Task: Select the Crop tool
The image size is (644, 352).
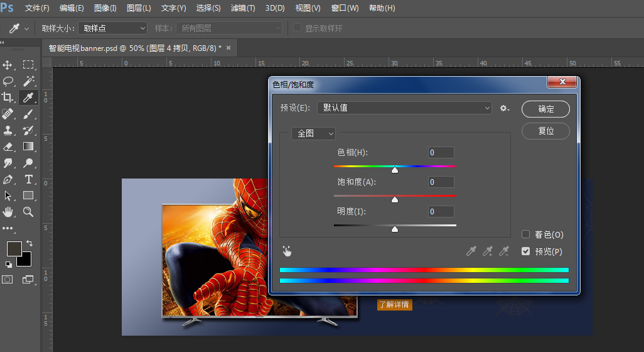Action: point(8,97)
